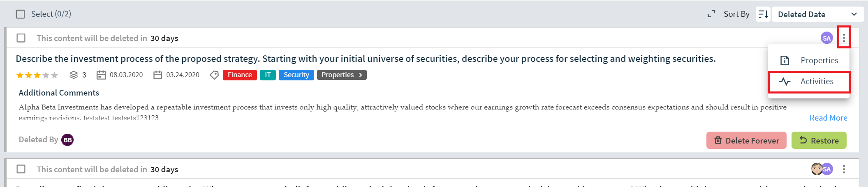Expand the Properties tag chevron
868x187 pixels.
(x=361, y=75)
